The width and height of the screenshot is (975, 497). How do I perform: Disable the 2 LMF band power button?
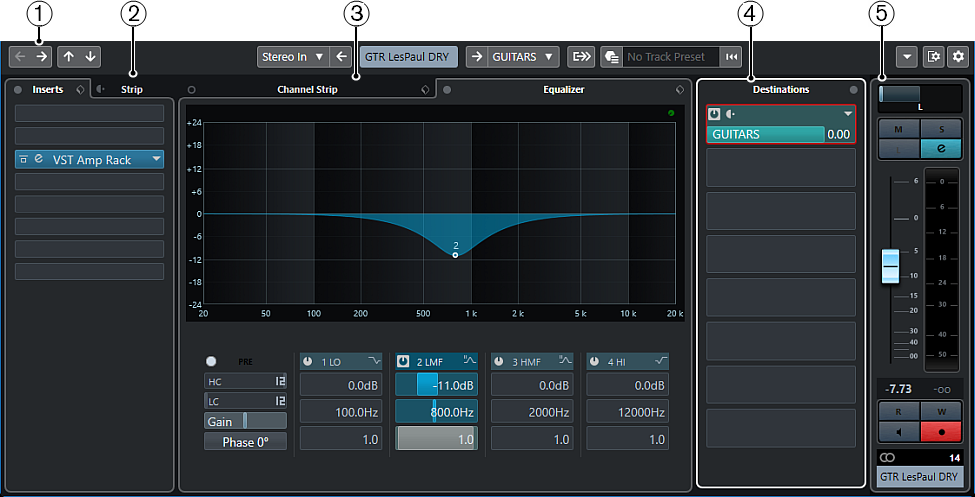tap(404, 361)
